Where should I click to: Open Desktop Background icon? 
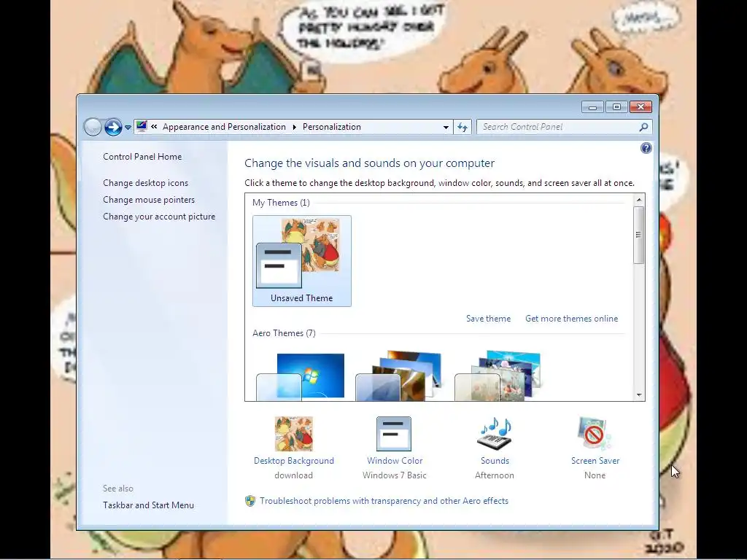294,434
